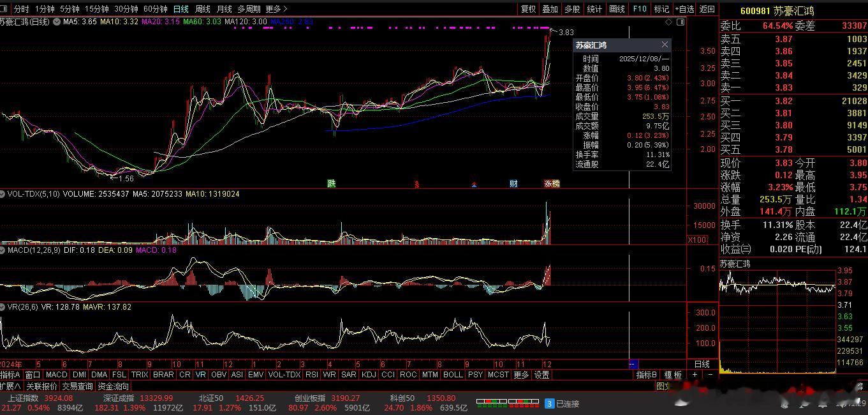This screenshot has height=415, width=868.
Task: Open the 关联报价 tab
Action: [41, 386]
